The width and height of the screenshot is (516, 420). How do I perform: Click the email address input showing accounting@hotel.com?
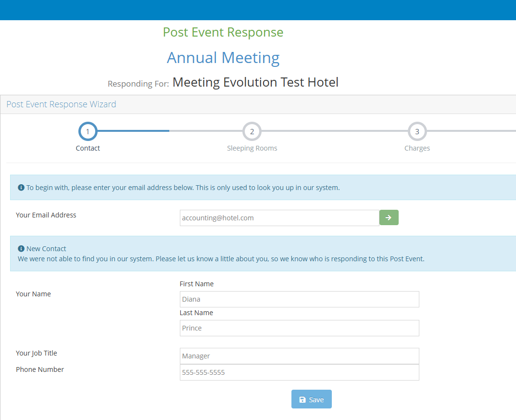(x=279, y=217)
